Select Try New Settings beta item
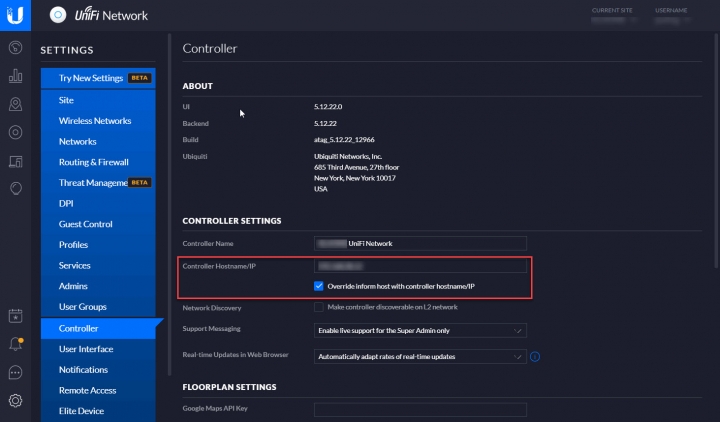The width and height of the screenshot is (720, 422). click(x=98, y=78)
